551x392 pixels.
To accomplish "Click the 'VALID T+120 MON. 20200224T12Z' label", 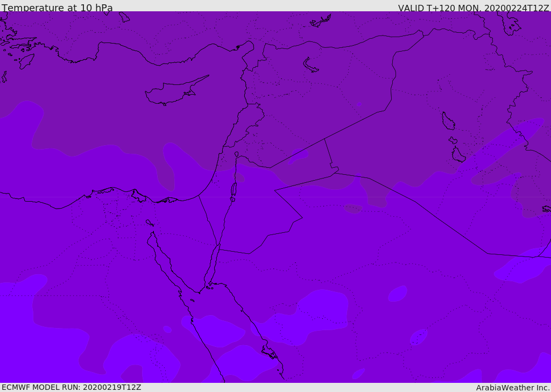I will [x=474, y=8].
